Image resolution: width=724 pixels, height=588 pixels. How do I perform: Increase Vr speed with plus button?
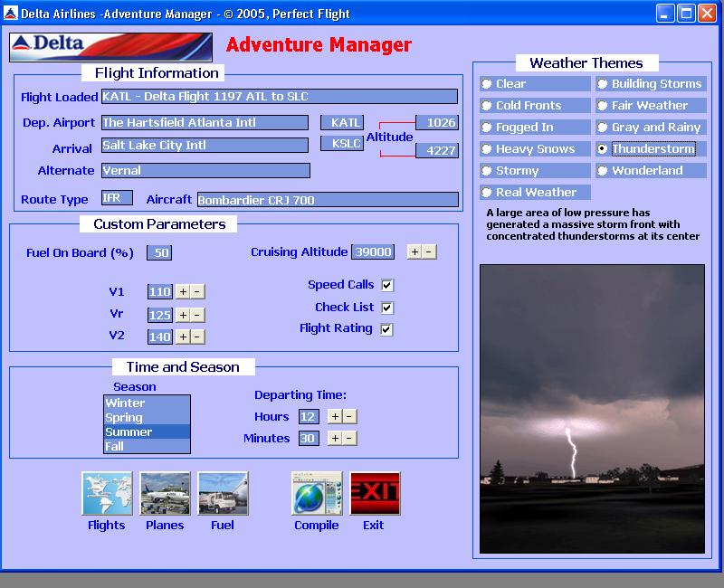coord(184,315)
